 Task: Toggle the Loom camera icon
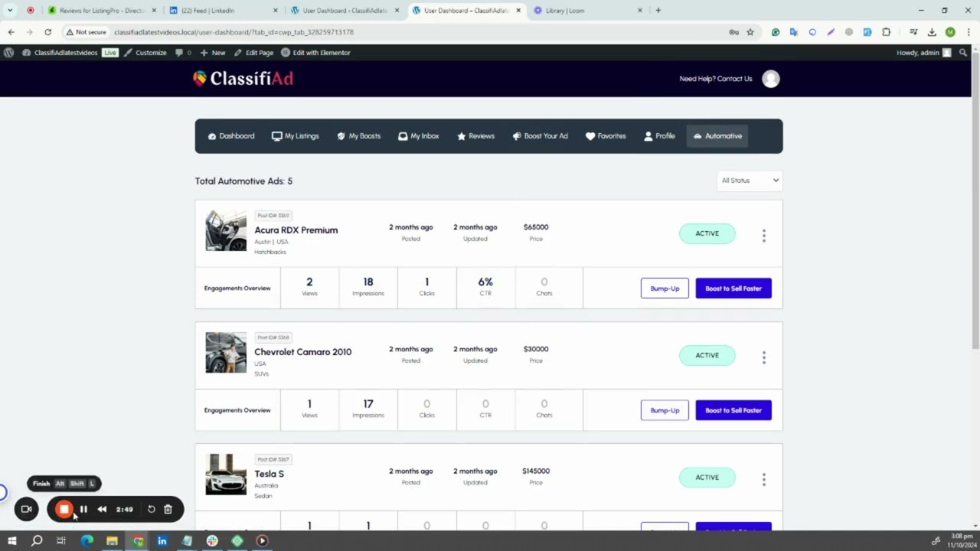(26, 509)
